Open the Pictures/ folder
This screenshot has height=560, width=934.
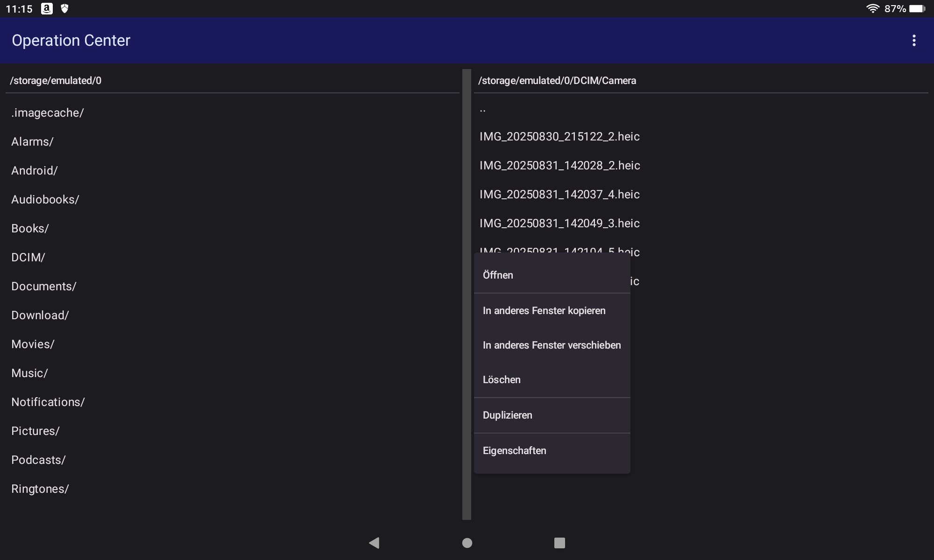[x=35, y=431]
